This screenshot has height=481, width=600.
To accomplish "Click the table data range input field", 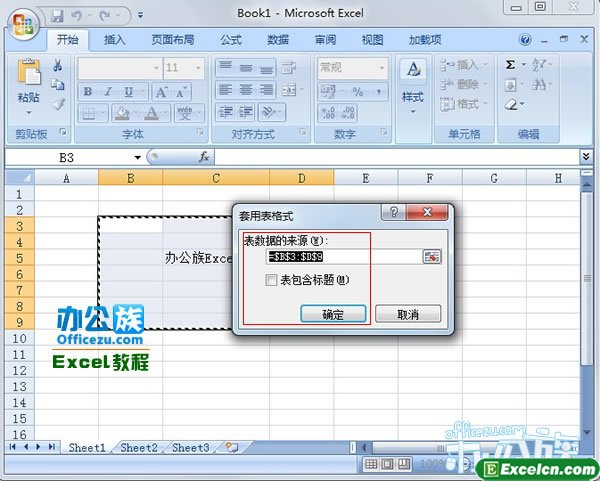I will coord(344,257).
